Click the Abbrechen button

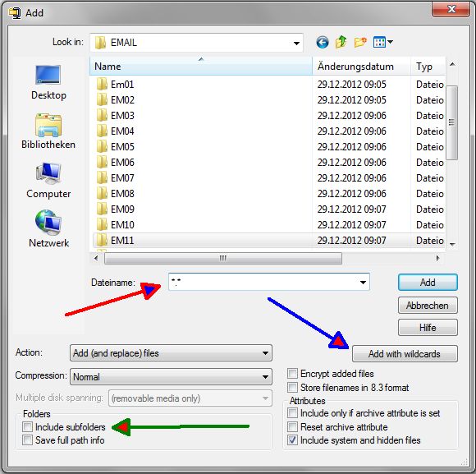[x=428, y=306]
